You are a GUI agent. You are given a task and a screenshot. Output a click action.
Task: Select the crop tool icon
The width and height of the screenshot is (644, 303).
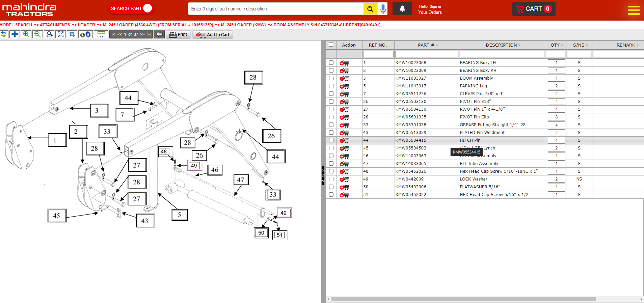click(72, 34)
